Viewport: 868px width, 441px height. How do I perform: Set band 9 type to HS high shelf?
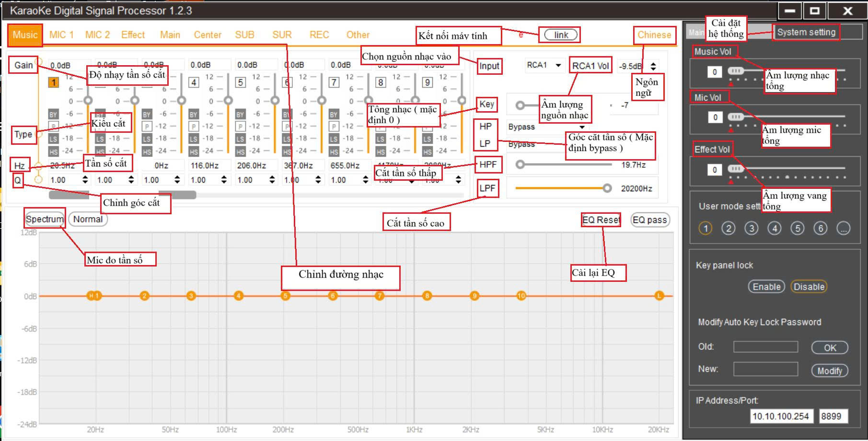click(x=427, y=151)
